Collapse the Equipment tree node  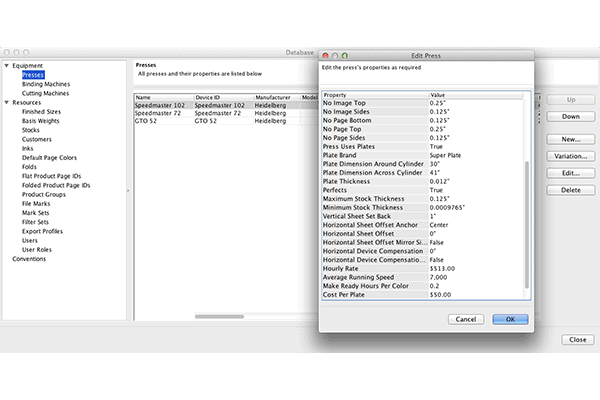pyautogui.click(x=7, y=66)
